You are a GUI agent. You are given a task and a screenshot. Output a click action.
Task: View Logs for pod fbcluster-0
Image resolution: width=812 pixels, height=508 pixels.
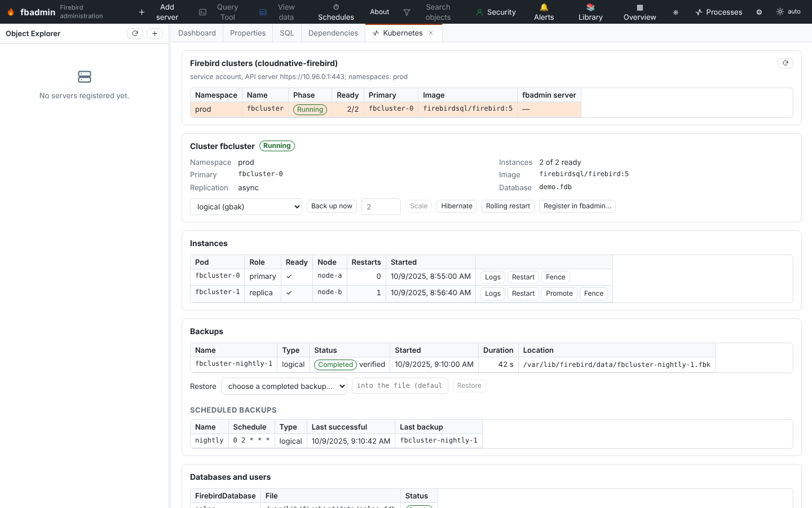493,277
